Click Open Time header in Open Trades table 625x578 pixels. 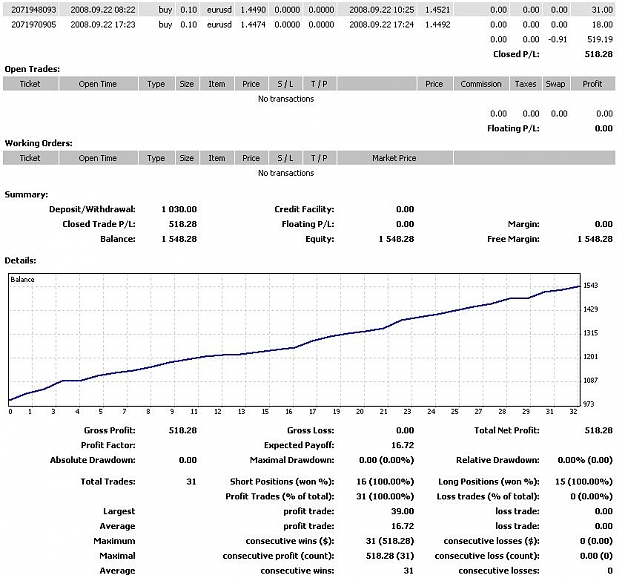98,84
